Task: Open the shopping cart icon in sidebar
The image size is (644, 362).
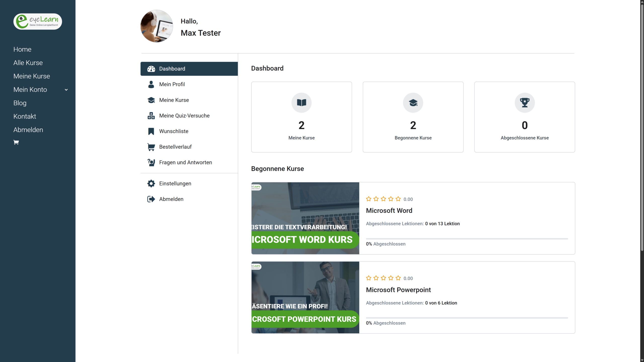Action: (16, 143)
